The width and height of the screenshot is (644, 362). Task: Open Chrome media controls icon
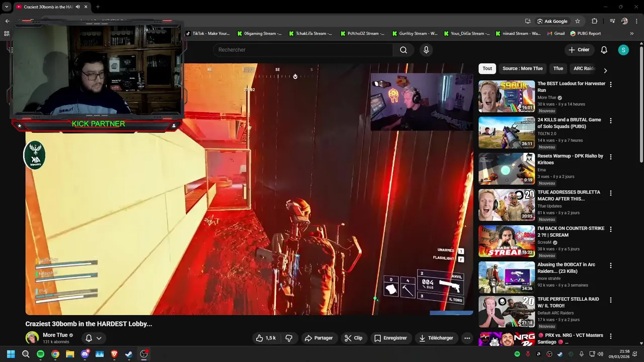click(612, 21)
